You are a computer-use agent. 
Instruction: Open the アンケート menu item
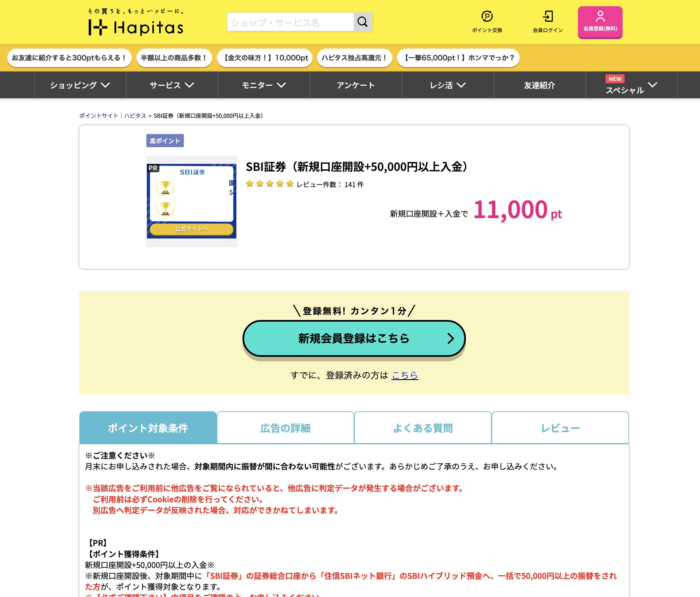point(356,85)
